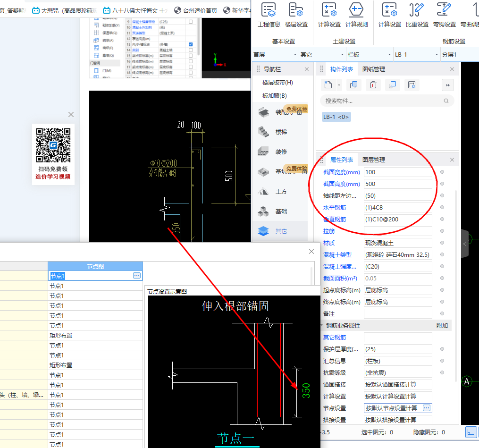Toggle the circle marker for 保护层厚度 row
The height and width of the screenshot is (448, 479).
(x=442, y=349)
